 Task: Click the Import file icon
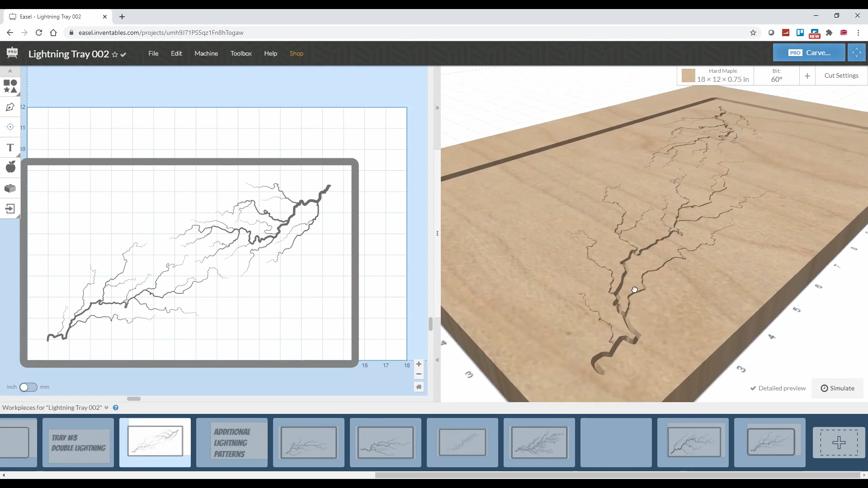click(x=10, y=209)
